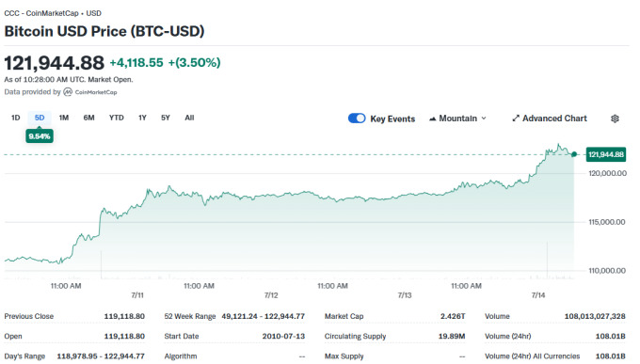Click the 115,000.00 axis label
640x364 pixels.
[x=607, y=222]
